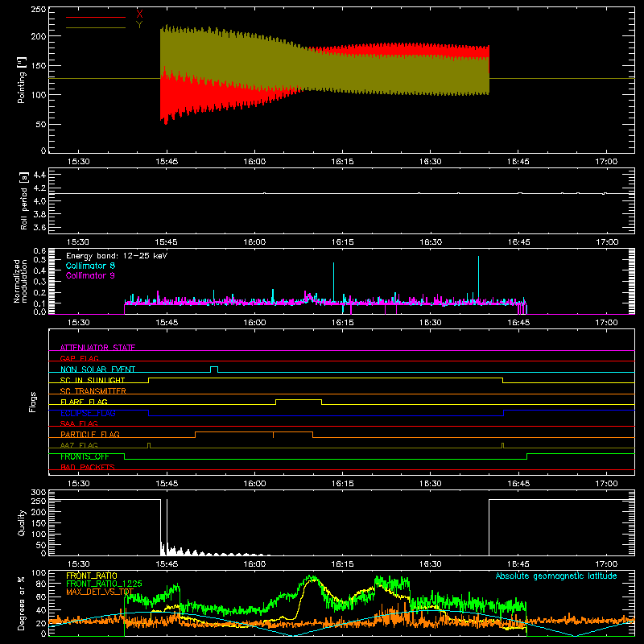Click the orange 'MAX_DET_VS_TOT' legend label
Screen dimensions: 644x644
[100, 592]
